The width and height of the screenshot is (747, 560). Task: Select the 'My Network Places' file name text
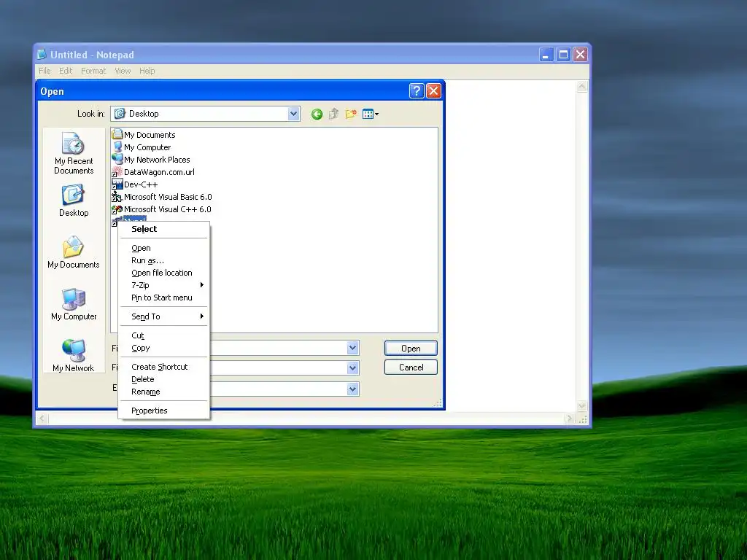click(x=157, y=160)
